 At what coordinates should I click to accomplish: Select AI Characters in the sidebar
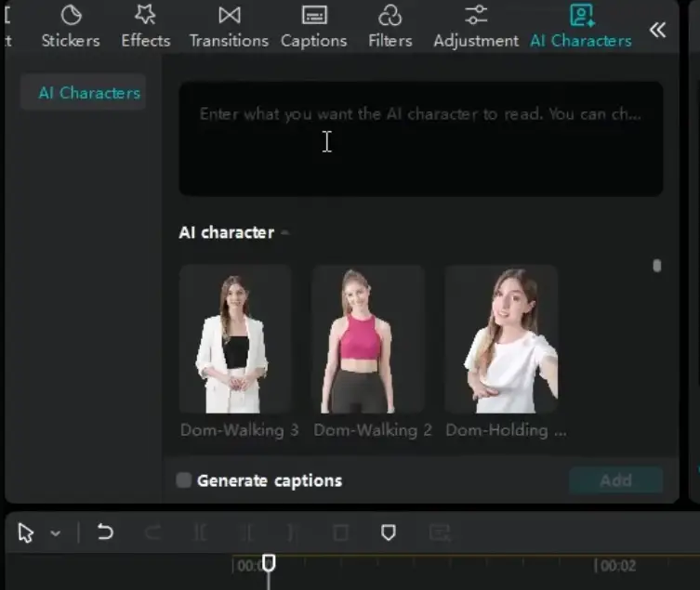tap(84, 92)
